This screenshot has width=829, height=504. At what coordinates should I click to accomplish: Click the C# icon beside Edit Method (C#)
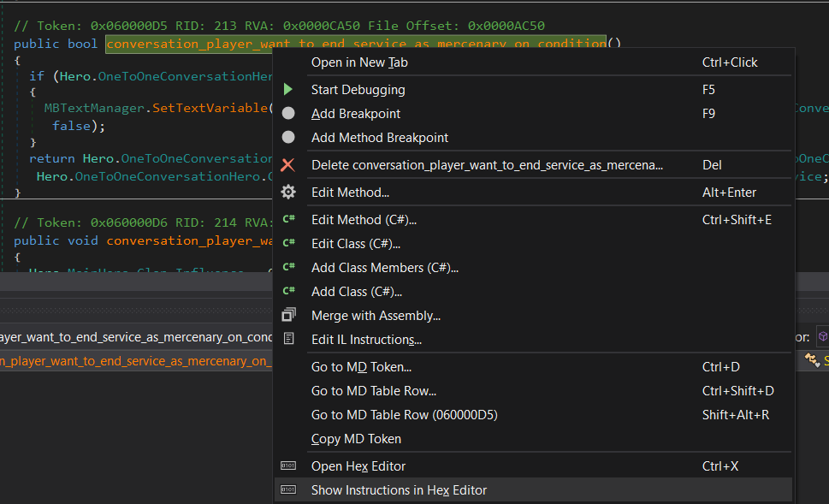click(288, 219)
